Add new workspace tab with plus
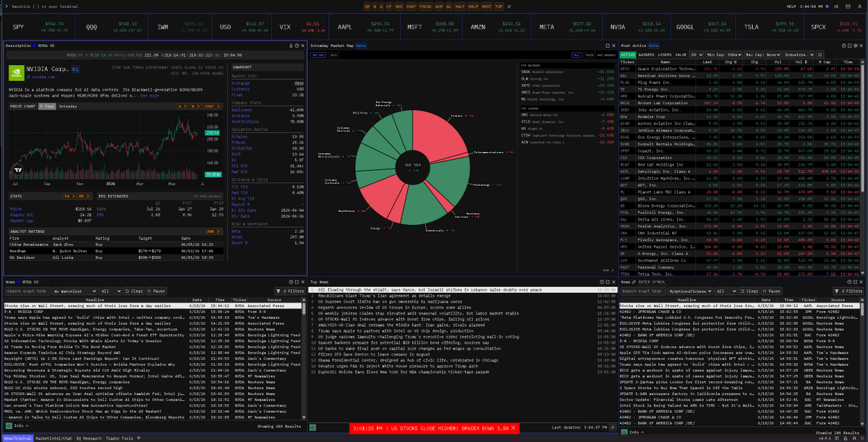This screenshot has height=442, width=868. pos(138,438)
